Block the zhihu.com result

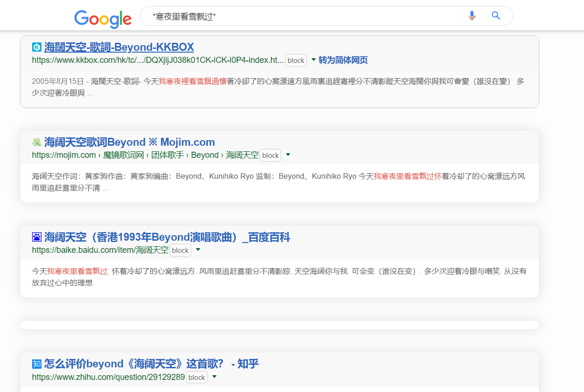pos(197,377)
